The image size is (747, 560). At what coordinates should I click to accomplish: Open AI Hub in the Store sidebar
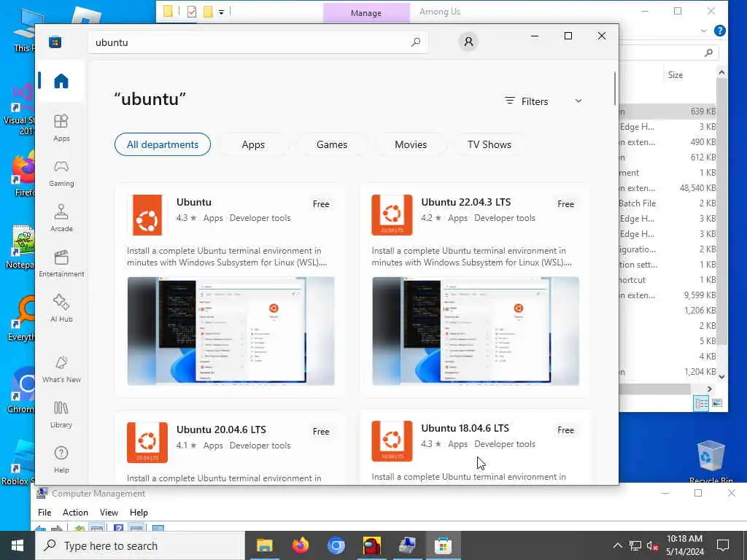click(x=61, y=308)
